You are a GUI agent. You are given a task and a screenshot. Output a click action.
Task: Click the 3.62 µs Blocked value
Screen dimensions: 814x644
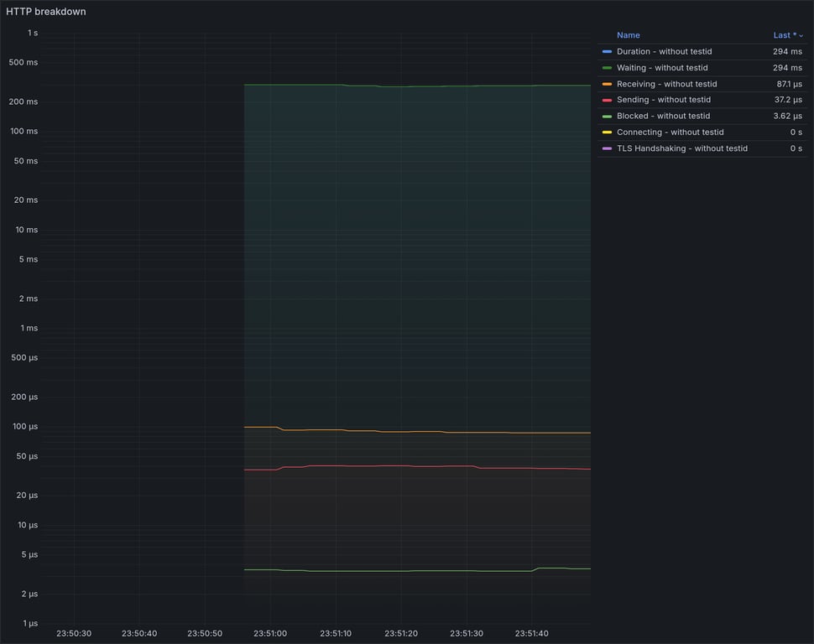787,116
